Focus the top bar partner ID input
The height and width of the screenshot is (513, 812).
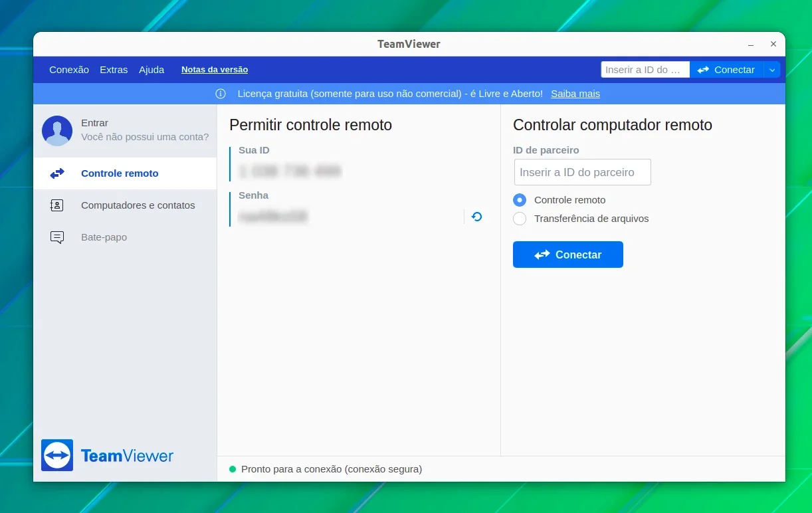tap(645, 70)
